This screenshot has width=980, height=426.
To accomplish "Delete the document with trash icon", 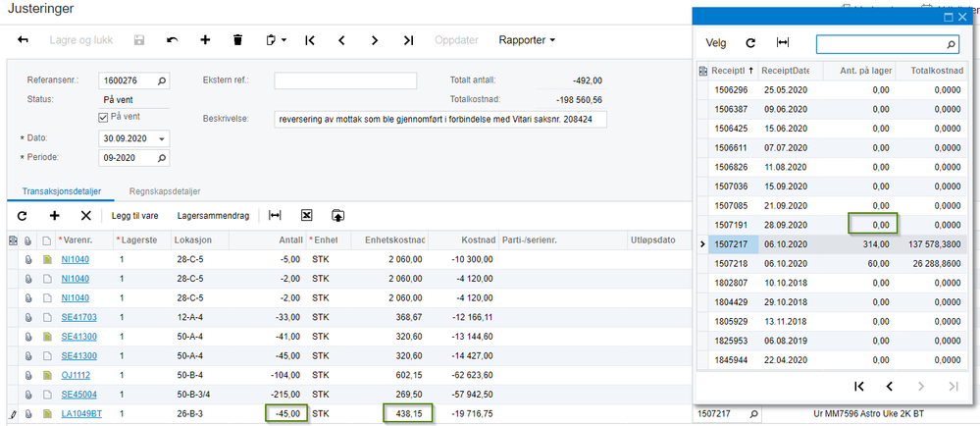I will point(237,40).
